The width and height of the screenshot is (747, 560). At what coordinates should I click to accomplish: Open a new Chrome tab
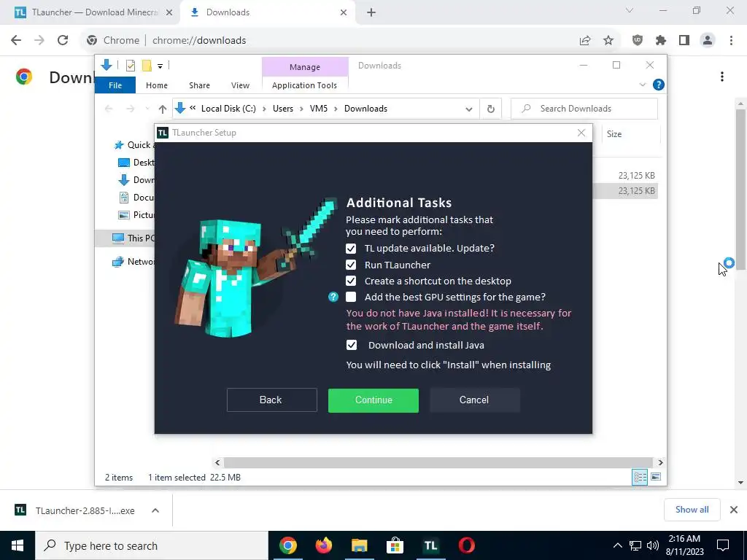371,13
